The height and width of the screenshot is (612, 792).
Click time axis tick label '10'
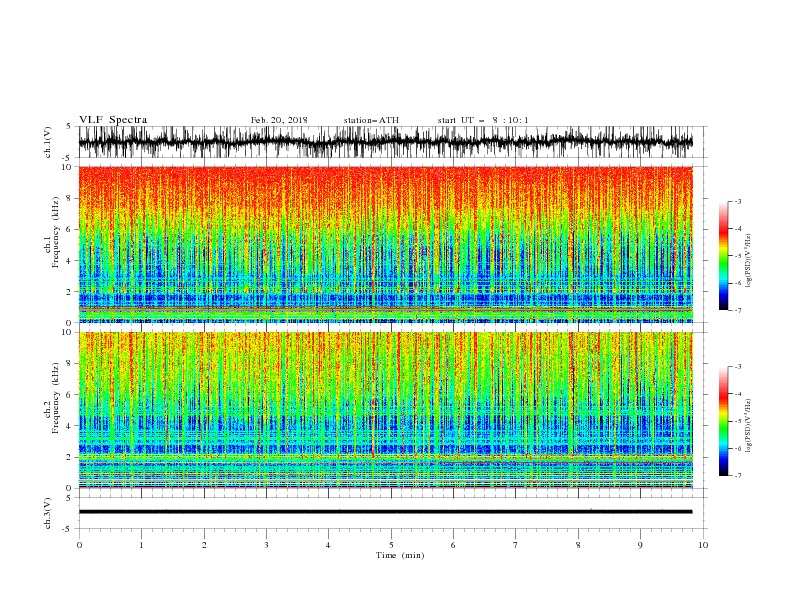703,545
